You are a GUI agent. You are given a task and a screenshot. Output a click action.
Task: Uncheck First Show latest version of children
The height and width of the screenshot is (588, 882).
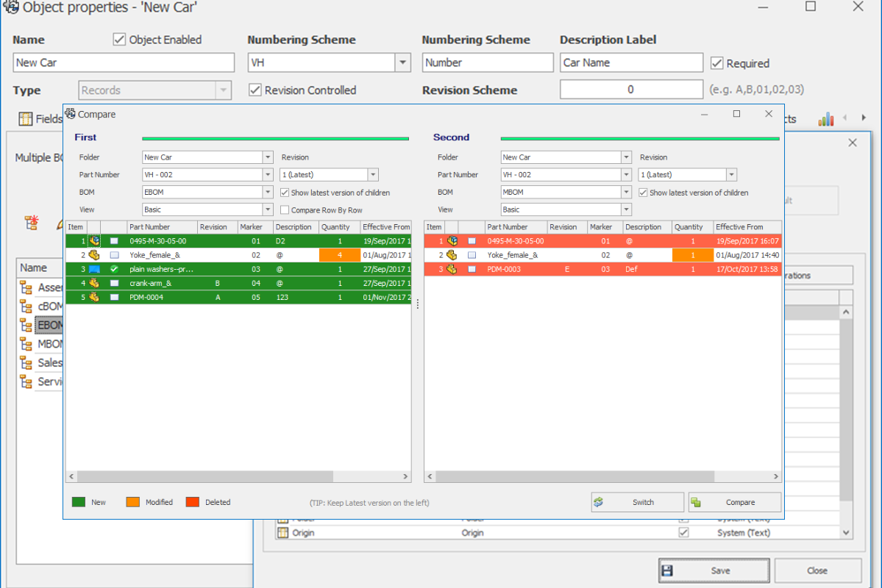coord(285,193)
